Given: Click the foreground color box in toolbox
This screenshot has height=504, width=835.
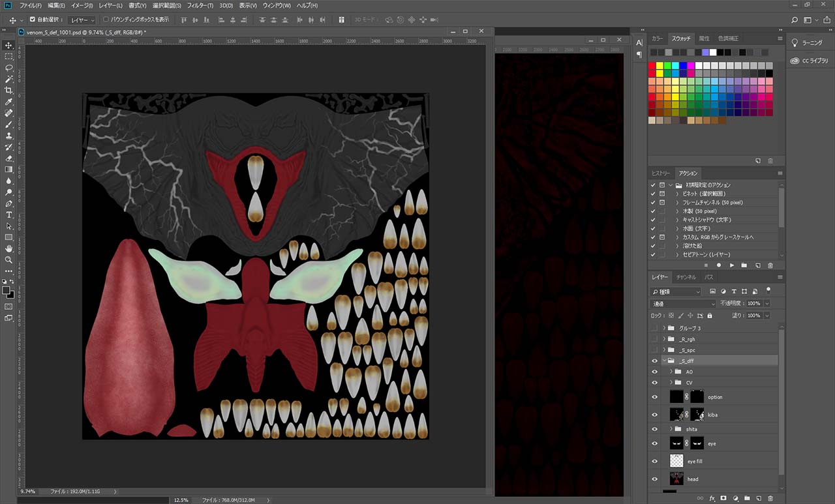Looking at the screenshot, I should 7,289.
